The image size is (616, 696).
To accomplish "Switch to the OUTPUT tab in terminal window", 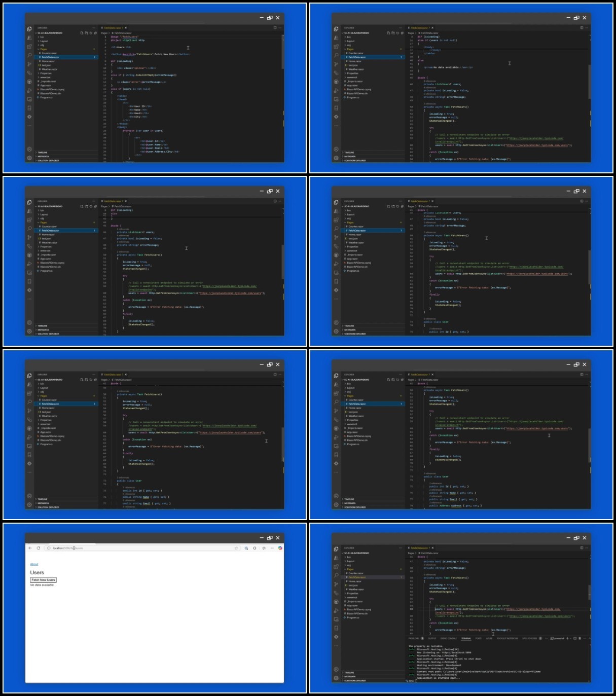I will [x=432, y=638].
